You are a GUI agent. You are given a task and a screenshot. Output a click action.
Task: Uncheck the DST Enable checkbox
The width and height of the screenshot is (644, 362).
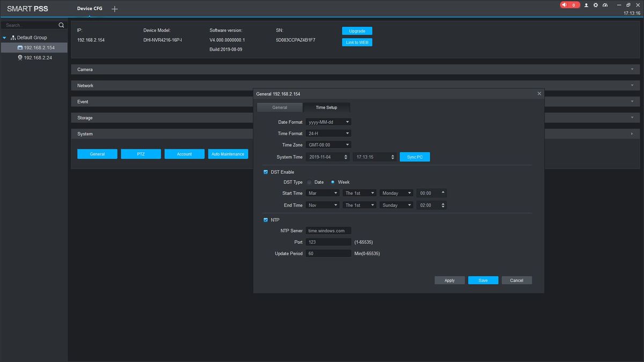click(266, 172)
